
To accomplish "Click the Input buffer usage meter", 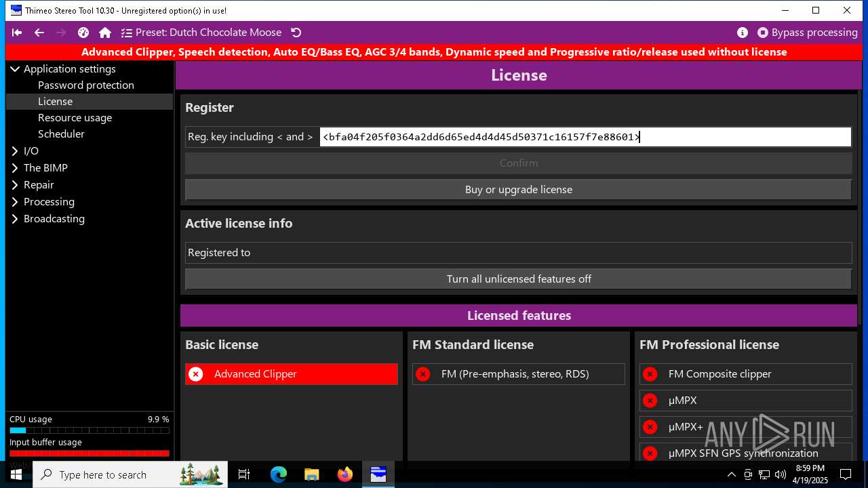I will (x=90, y=453).
